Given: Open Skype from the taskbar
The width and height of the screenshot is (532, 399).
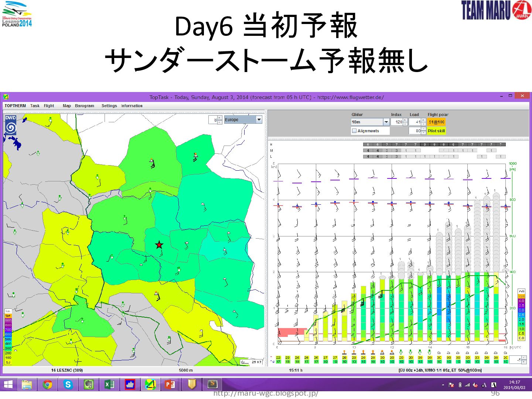Looking at the screenshot, I should (x=68, y=384).
